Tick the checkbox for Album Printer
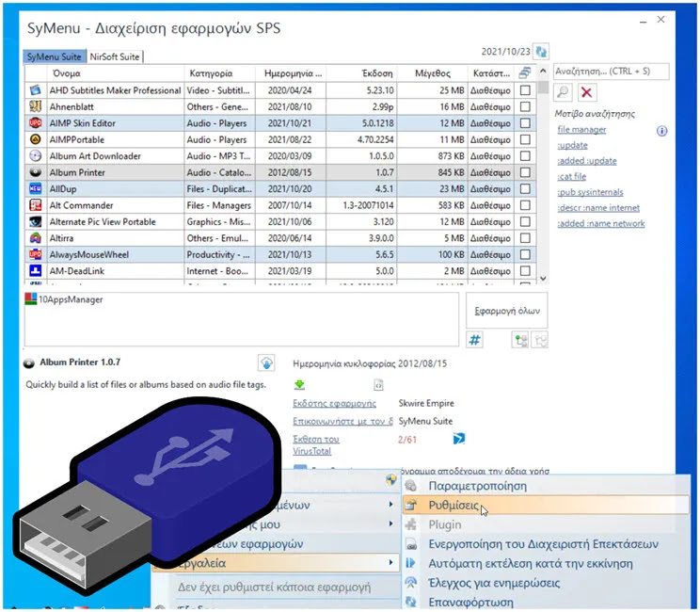The image size is (700, 612). pos(525,172)
